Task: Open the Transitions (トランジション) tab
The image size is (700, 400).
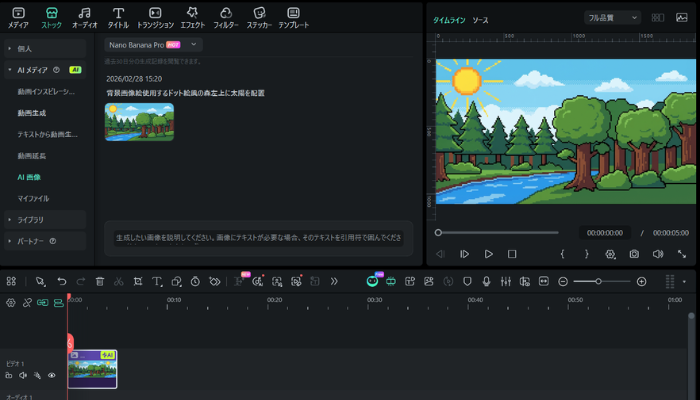Action: coord(155,16)
